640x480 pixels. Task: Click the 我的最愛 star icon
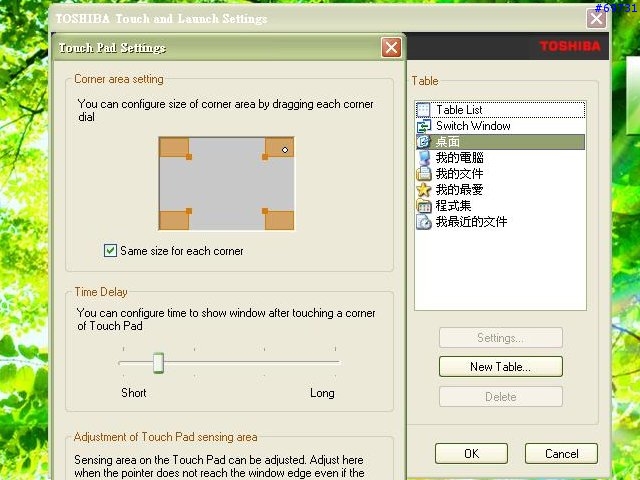tap(423, 190)
